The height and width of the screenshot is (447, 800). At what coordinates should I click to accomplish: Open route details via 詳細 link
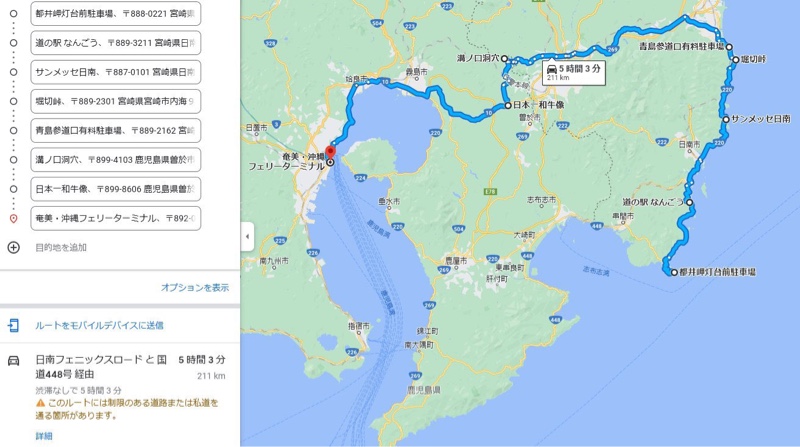pos(44,436)
